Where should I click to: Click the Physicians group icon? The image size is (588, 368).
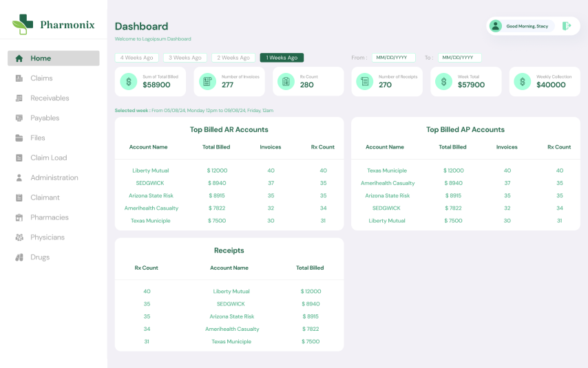tap(19, 237)
